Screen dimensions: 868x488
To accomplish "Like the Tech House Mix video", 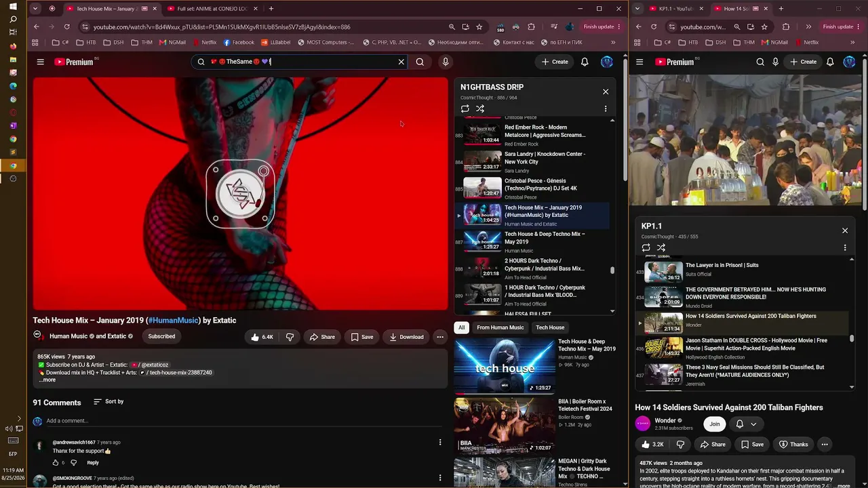I will (x=262, y=337).
